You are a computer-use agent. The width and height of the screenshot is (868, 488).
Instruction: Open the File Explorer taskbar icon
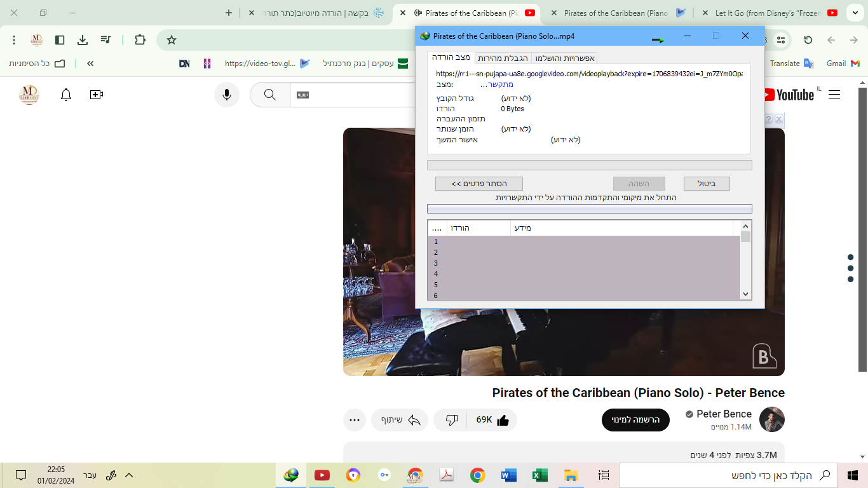(571, 475)
